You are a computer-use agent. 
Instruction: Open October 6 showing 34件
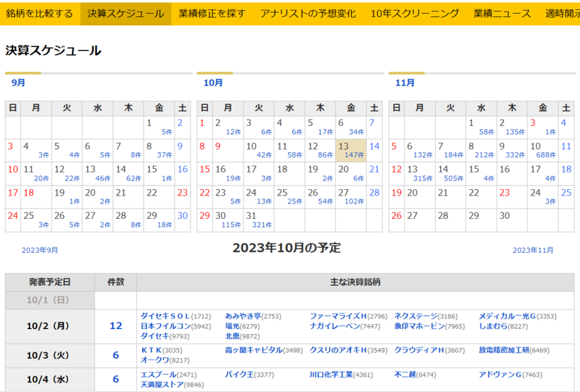[356, 132]
